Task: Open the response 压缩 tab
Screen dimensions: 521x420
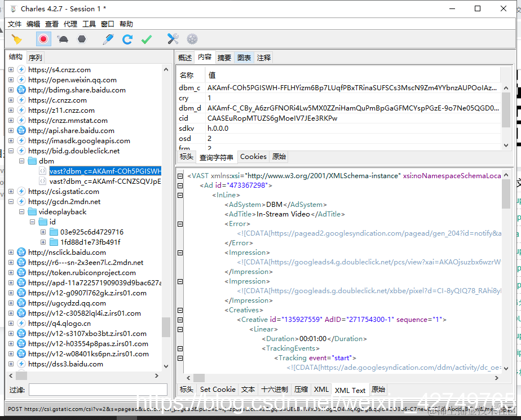Action: [301, 390]
